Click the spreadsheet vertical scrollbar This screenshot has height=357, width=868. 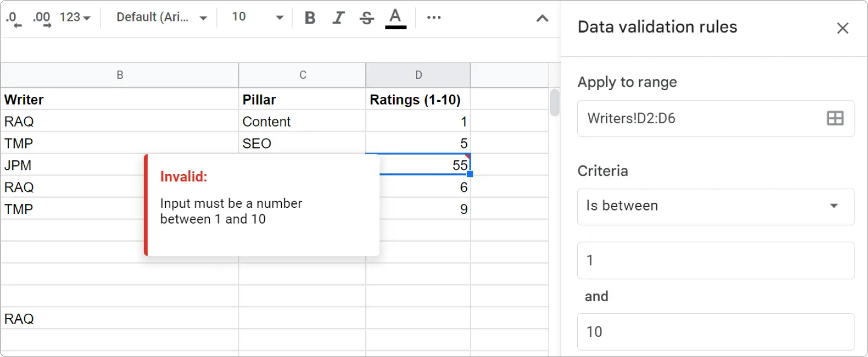click(x=553, y=101)
